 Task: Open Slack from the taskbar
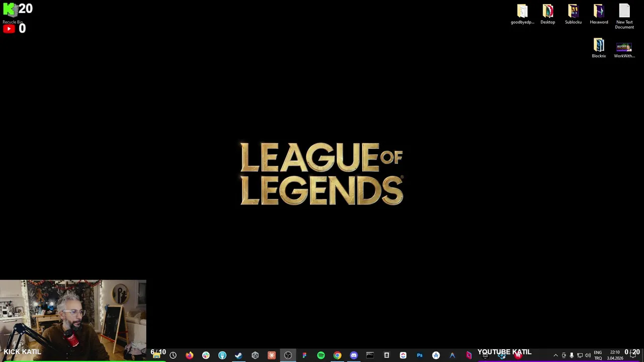[206, 355]
